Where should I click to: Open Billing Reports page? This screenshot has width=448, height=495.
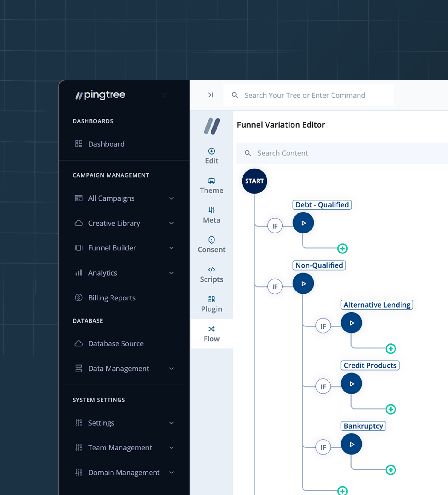pos(111,298)
